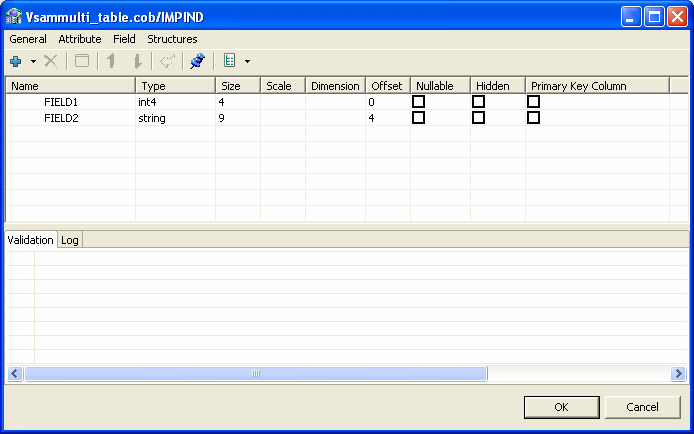Expand dropdown arrow next to list view icon
The width and height of the screenshot is (694, 434).
pyautogui.click(x=247, y=61)
